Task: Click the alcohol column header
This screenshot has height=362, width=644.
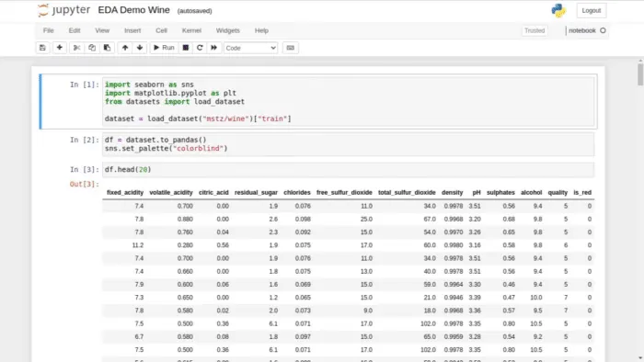Action: click(x=531, y=192)
